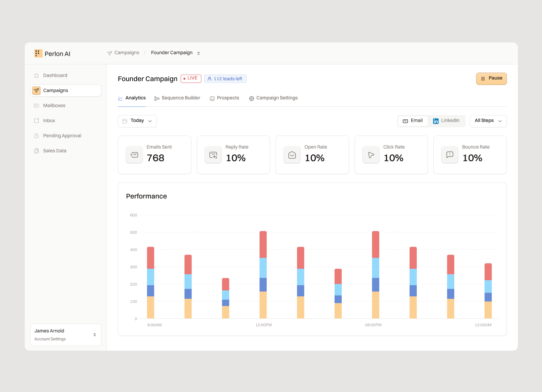
Task: Click the tallest bar's red segment at 12:00PM
Action: (263, 245)
